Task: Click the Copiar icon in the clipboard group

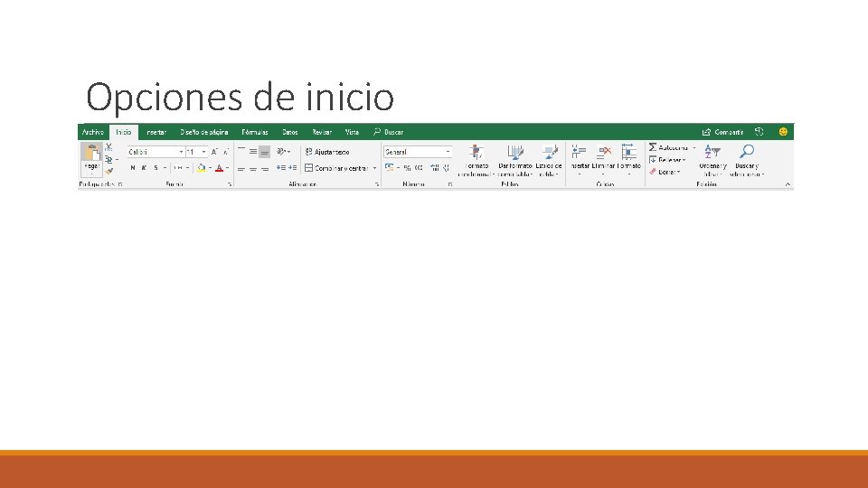Action: click(108, 159)
